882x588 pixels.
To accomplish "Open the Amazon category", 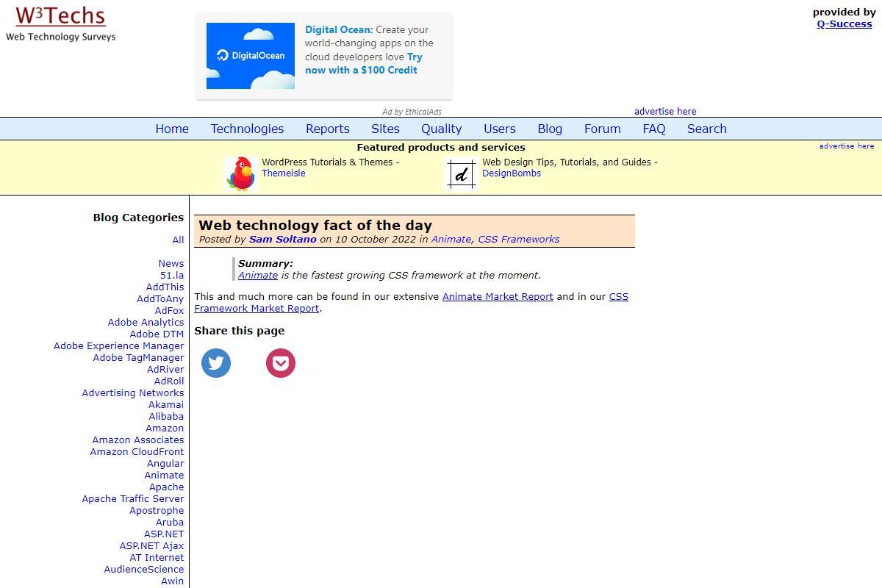I will coord(165,428).
